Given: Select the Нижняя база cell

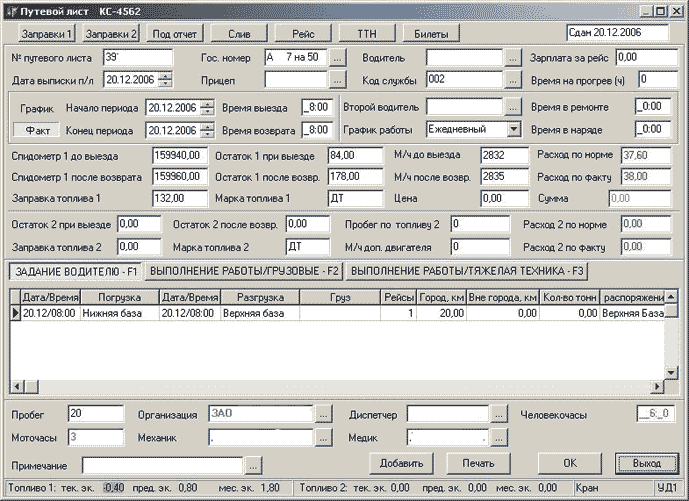Looking at the screenshot, I should click(119, 313).
